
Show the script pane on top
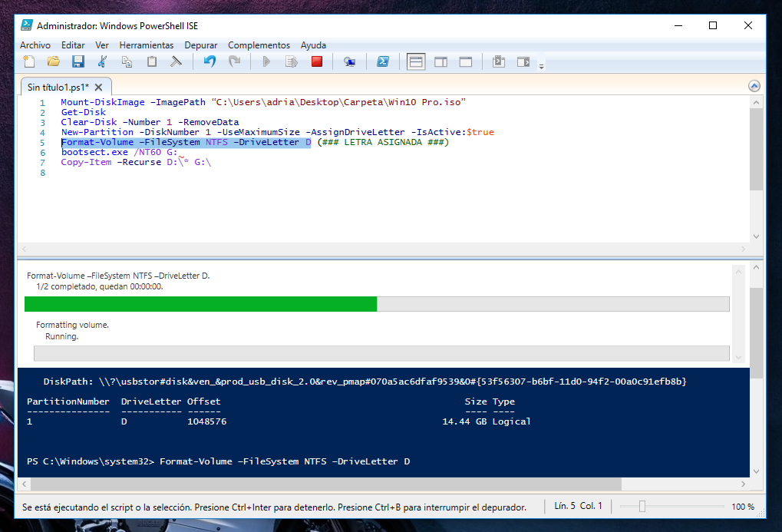click(x=416, y=62)
